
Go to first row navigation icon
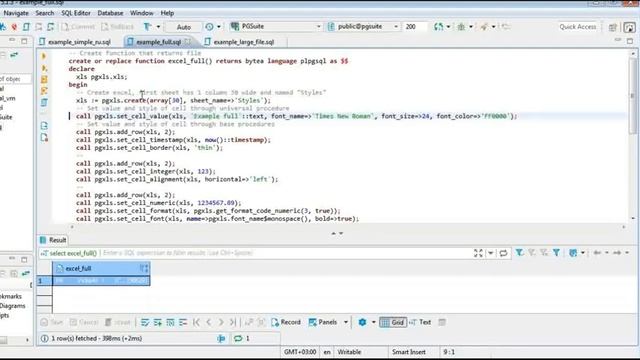(x=196, y=322)
